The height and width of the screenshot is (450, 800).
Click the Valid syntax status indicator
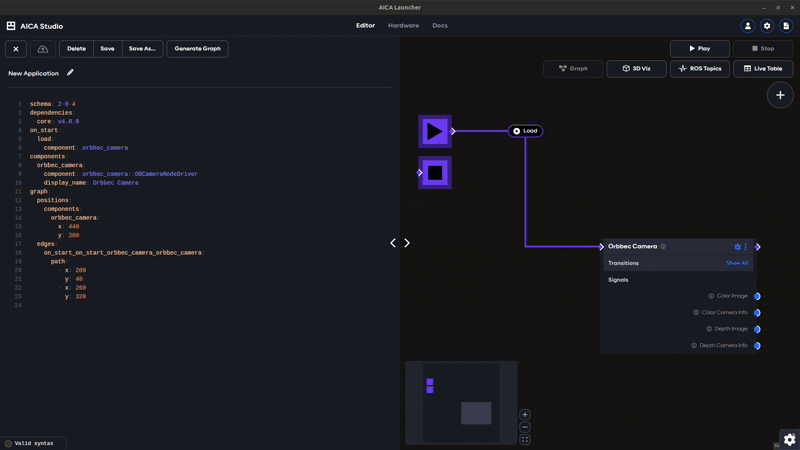point(34,443)
